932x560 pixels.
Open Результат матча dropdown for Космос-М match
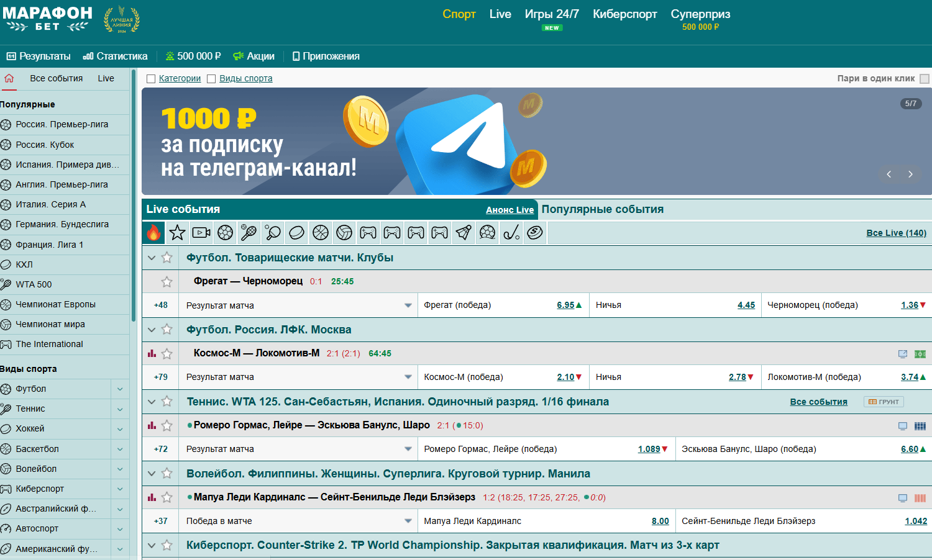coord(299,377)
